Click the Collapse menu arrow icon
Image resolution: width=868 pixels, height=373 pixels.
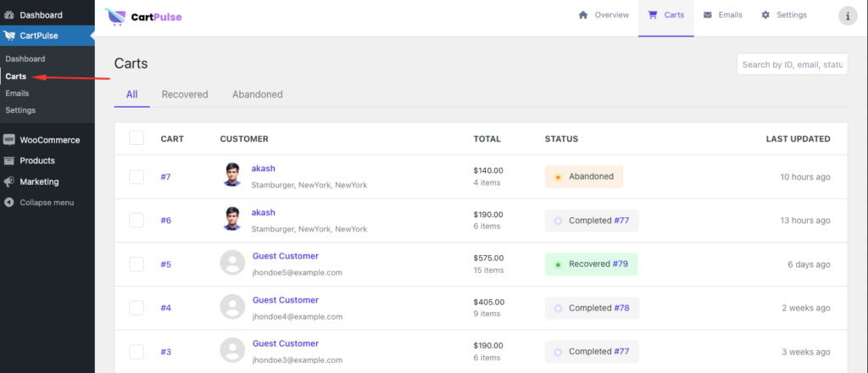click(8, 203)
